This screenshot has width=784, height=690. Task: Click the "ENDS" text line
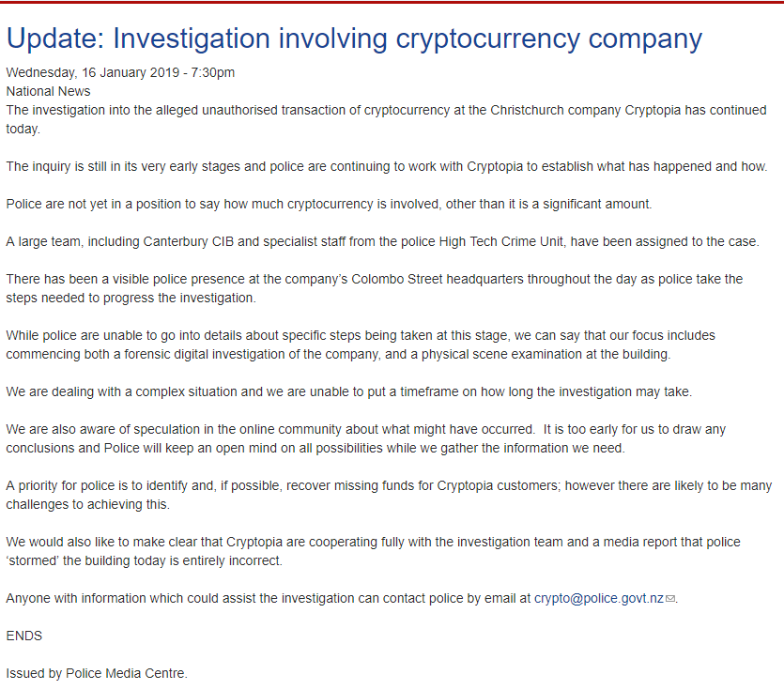(x=24, y=636)
